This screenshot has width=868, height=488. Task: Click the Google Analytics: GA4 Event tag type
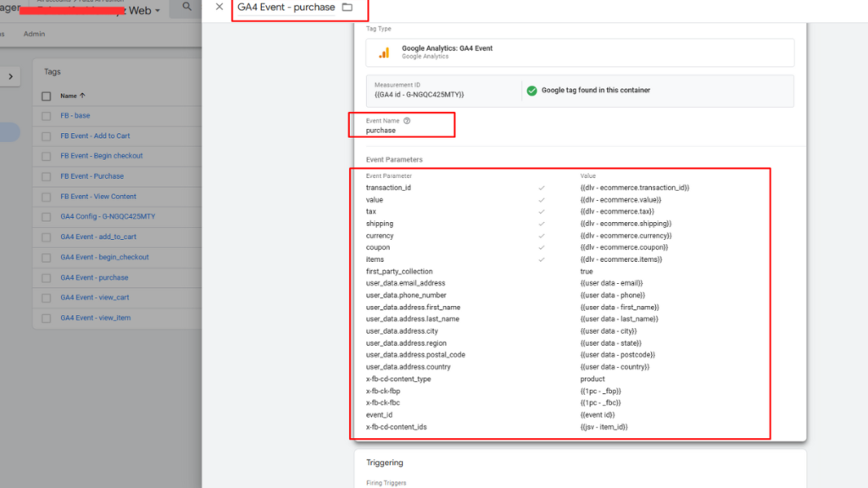580,53
